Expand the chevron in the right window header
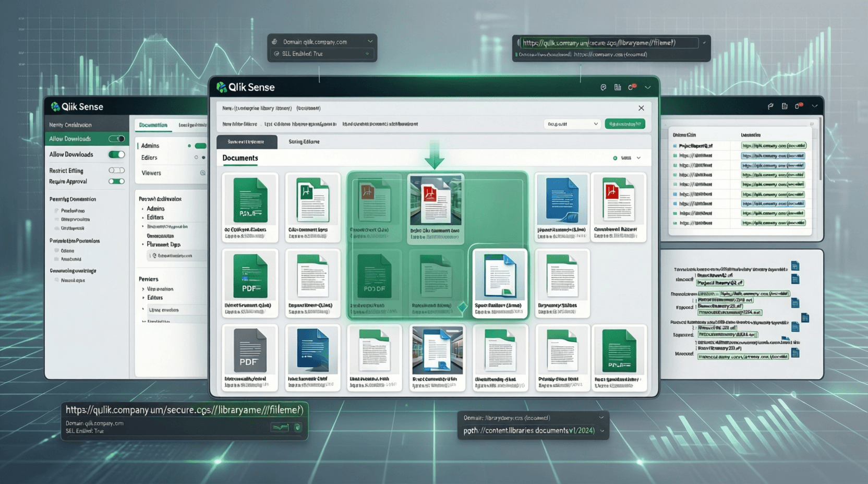 815,106
